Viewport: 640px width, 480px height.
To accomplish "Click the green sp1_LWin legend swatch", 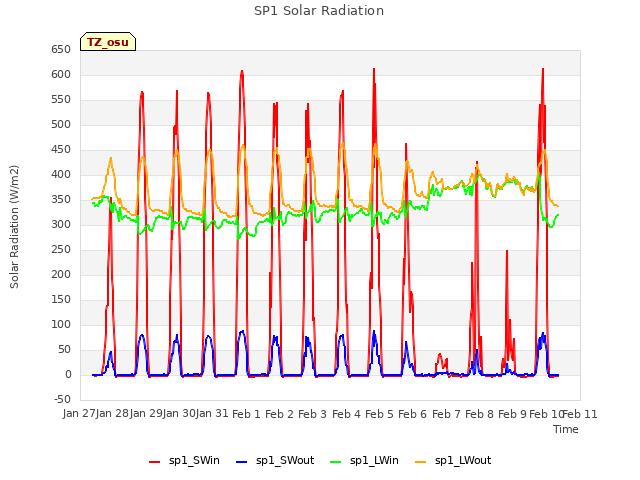I will 336,462.
